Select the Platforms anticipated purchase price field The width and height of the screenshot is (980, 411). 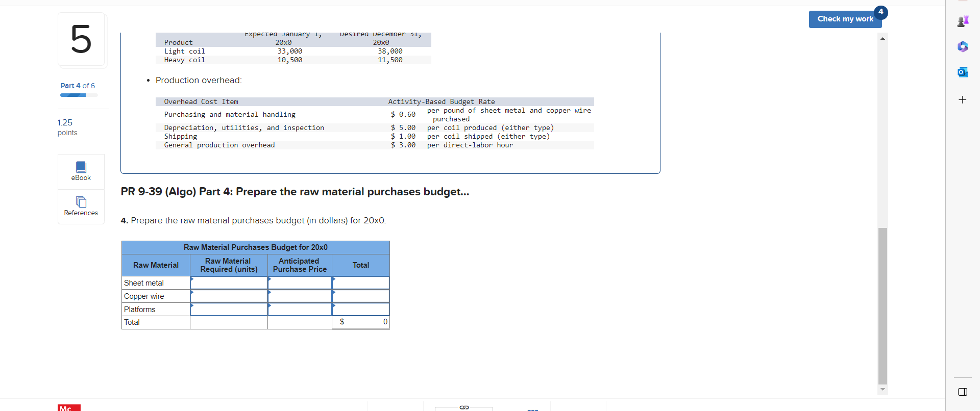(x=300, y=310)
